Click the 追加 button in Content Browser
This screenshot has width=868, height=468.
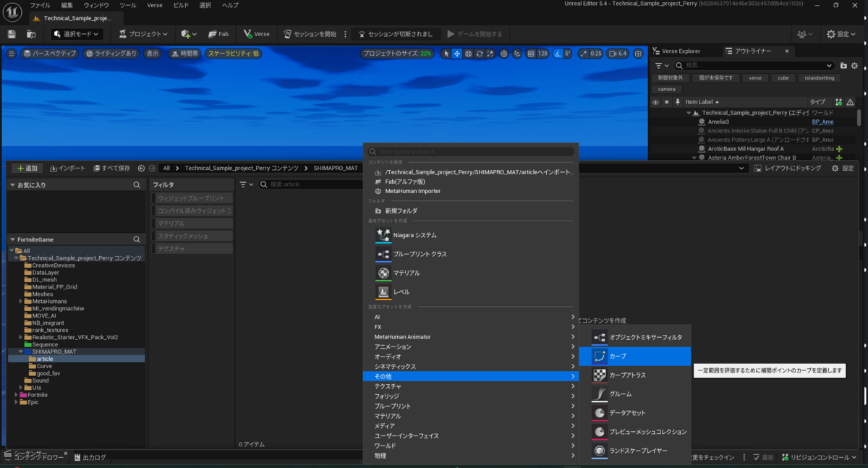(26, 168)
